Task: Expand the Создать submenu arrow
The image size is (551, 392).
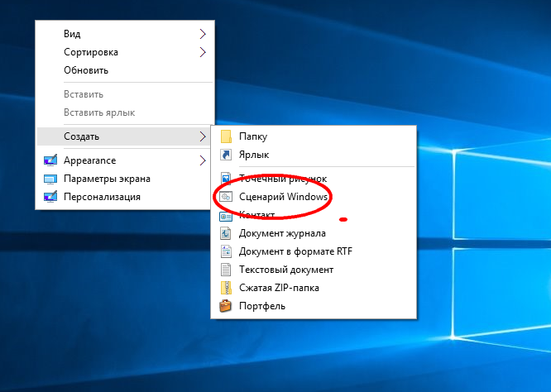Action: (203, 136)
